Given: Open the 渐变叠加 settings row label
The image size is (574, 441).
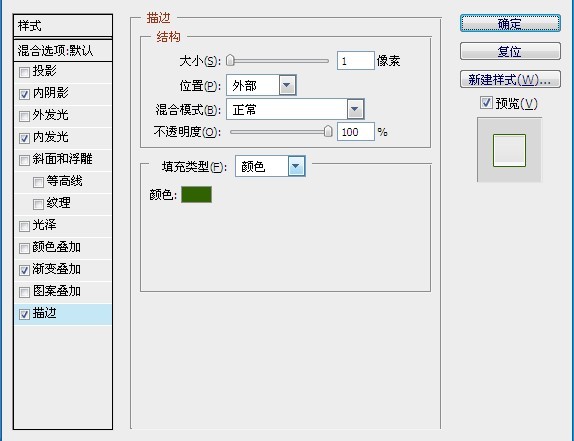Looking at the screenshot, I should coord(57,269).
